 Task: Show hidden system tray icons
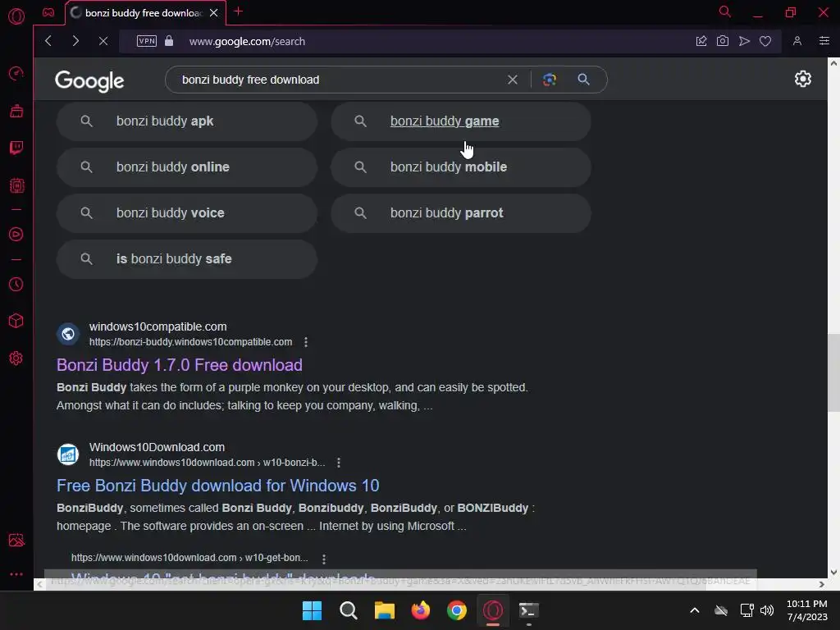tap(694, 610)
